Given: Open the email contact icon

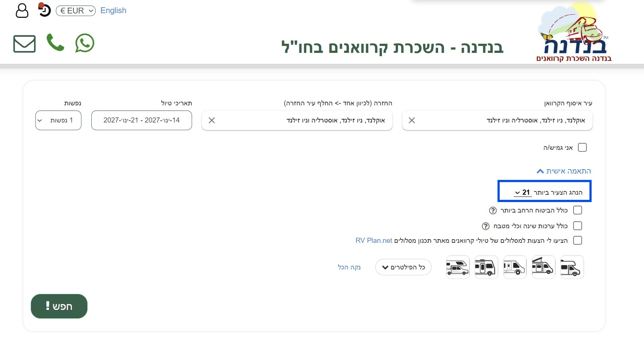Looking at the screenshot, I should tap(24, 43).
